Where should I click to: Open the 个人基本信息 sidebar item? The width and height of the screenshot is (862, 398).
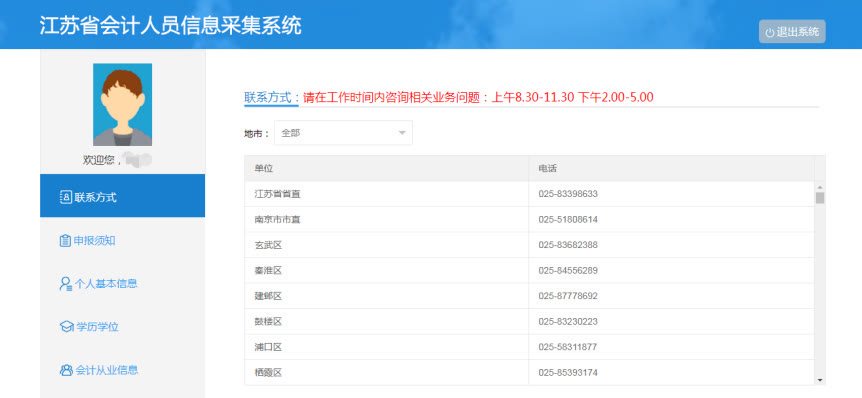click(123, 283)
